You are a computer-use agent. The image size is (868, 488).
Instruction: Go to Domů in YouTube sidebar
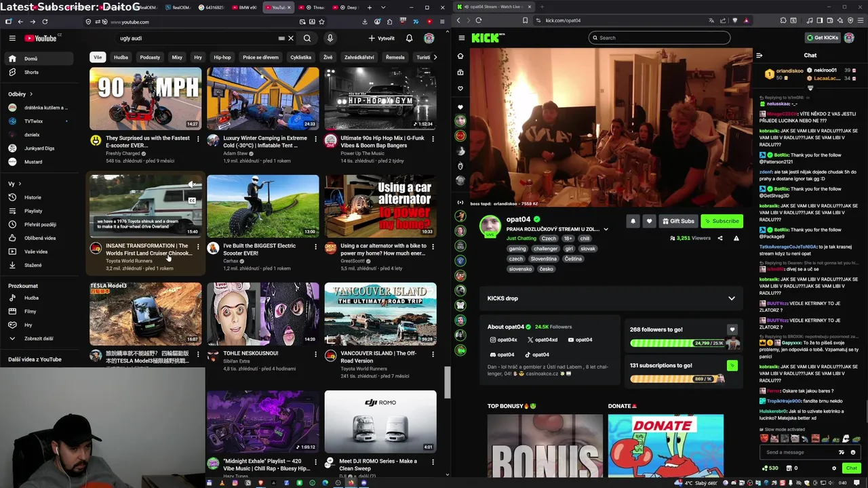pyautogui.click(x=39, y=59)
